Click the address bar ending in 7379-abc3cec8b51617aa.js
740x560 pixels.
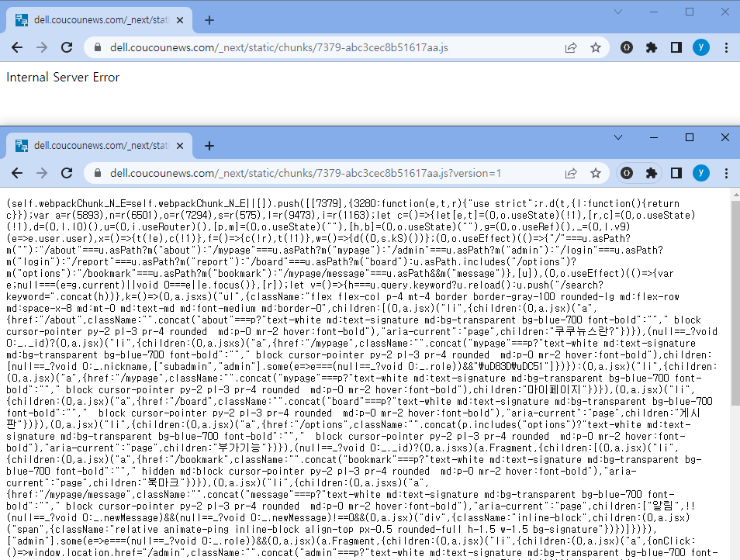tap(310, 47)
